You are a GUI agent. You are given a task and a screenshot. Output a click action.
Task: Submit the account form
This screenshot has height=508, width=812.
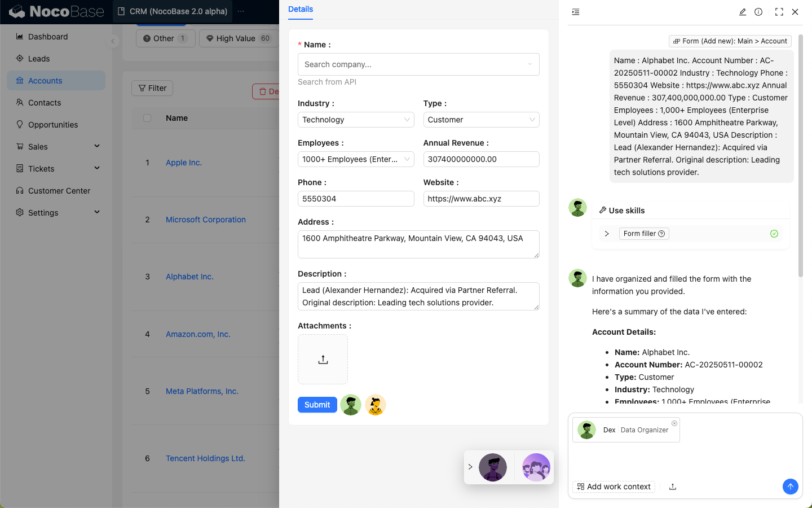coord(317,405)
